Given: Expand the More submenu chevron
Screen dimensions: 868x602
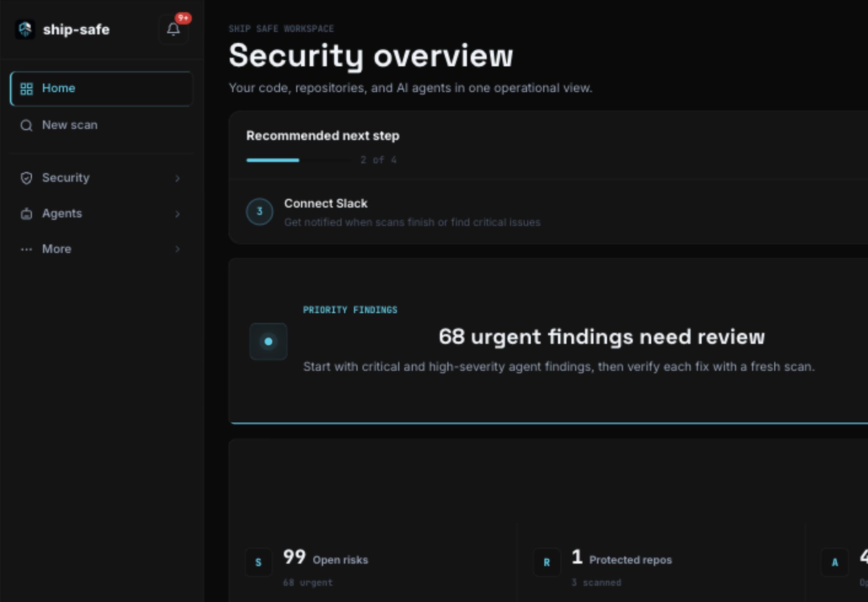Looking at the screenshot, I should pos(178,249).
